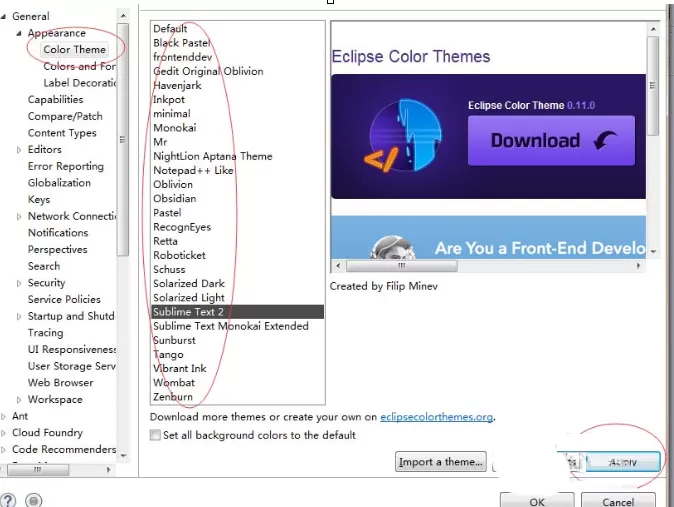The height and width of the screenshot is (507, 674).
Task: Select Search in the tree
Action: click(x=44, y=266)
